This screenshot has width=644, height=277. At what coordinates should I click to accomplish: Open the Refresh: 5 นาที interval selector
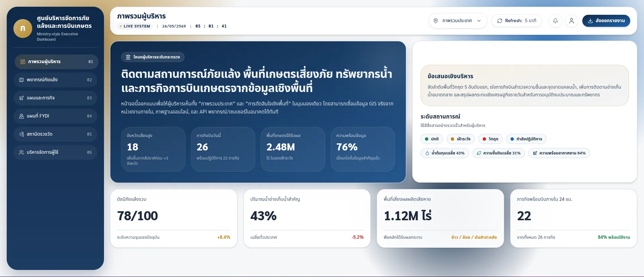[517, 21]
